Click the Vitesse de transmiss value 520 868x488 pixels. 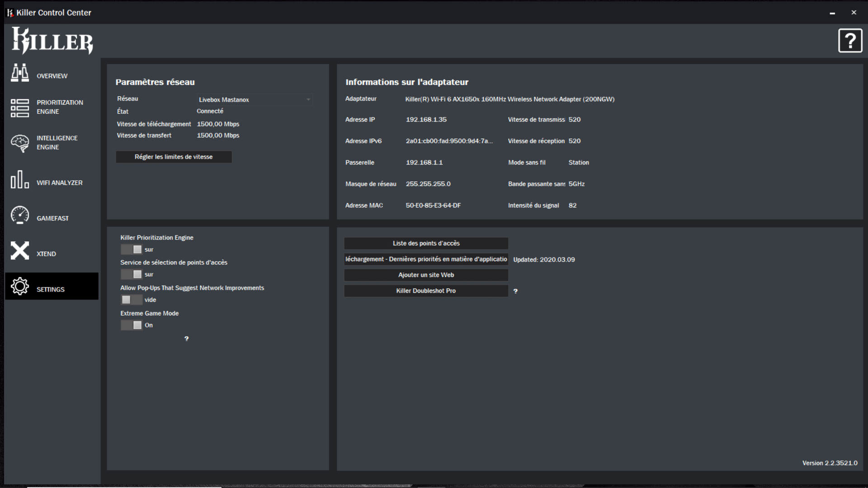pyautogui.click(x=575, y=120)
